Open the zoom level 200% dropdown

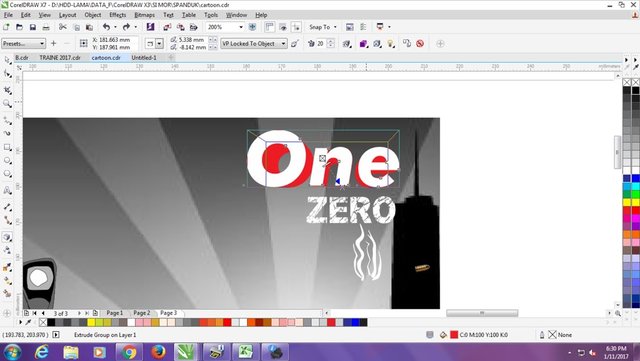(x=241, y=27)
